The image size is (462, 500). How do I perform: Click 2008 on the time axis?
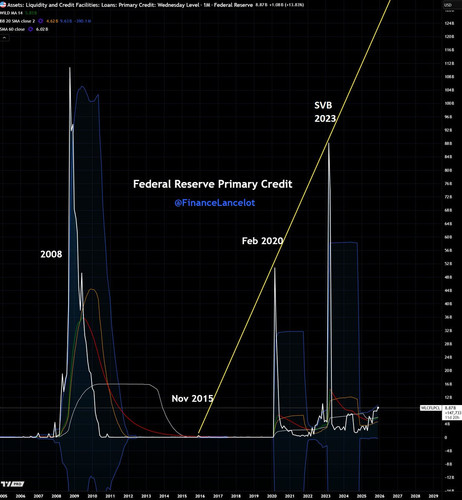[x=56, y=496]
